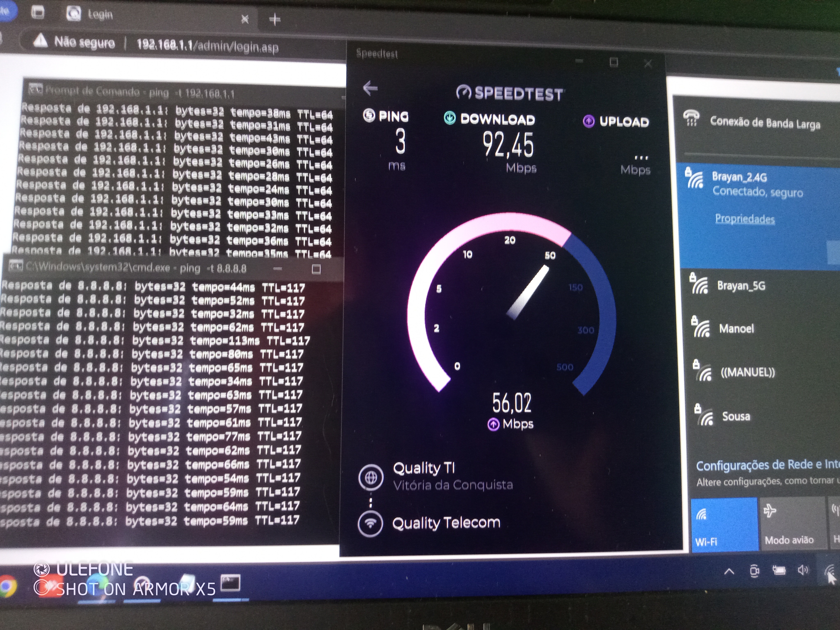This screenshot has height=630, width=840.
Task: Click the Quality TI server globe icon
Action: click(371, 478)
